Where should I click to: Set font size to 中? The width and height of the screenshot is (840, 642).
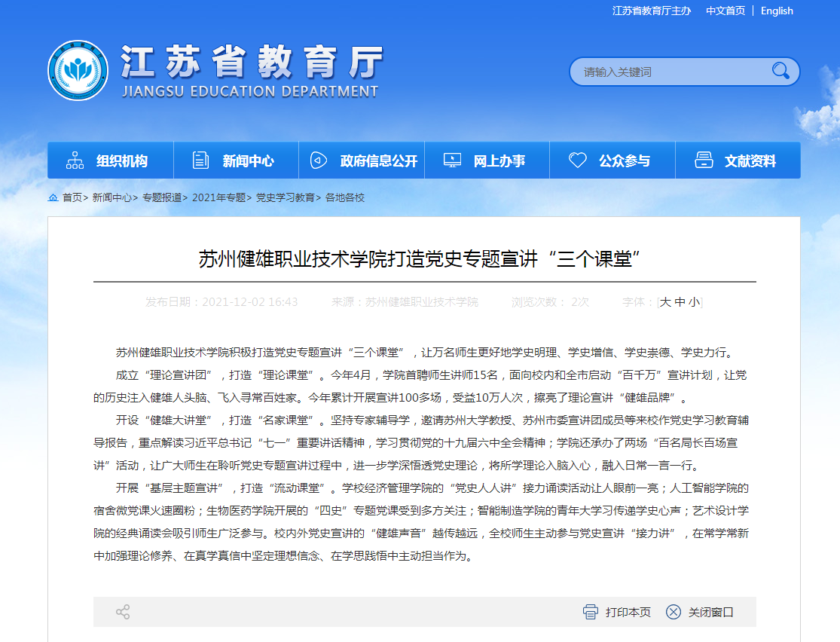(680, 302)
